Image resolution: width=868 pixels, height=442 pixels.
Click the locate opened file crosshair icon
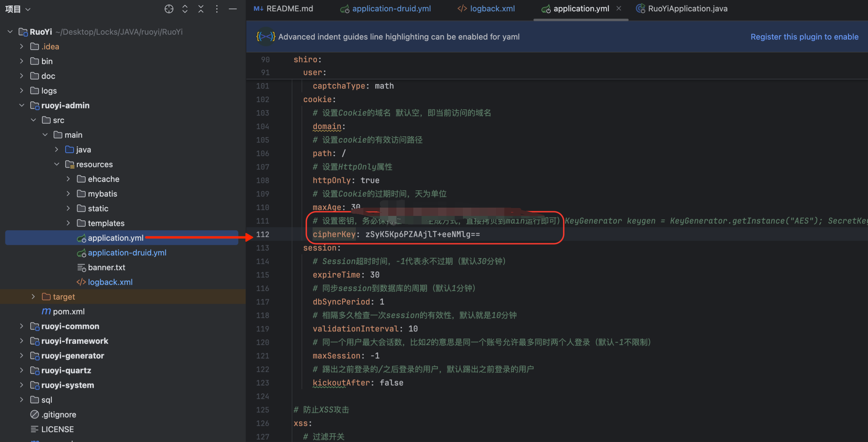click(169, 9)
